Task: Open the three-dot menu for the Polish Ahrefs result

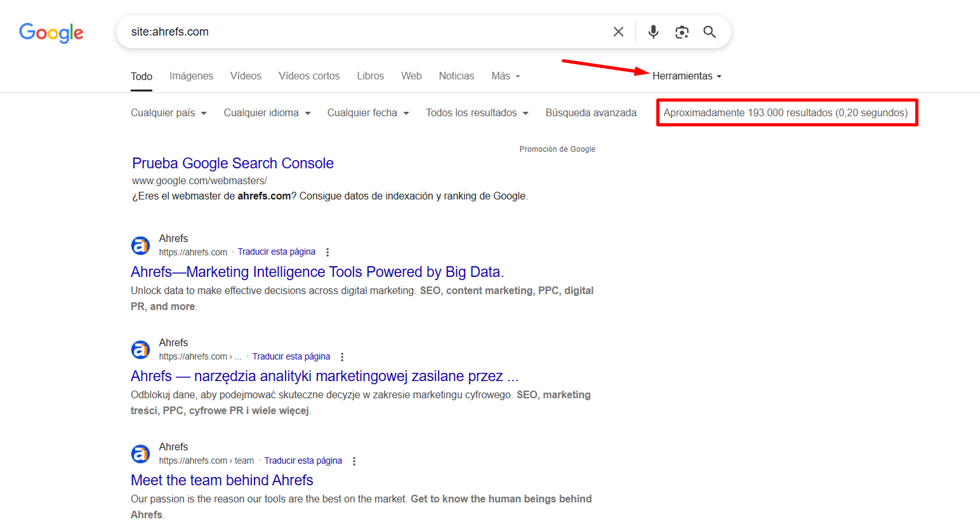Action: (x=342, y=357)
